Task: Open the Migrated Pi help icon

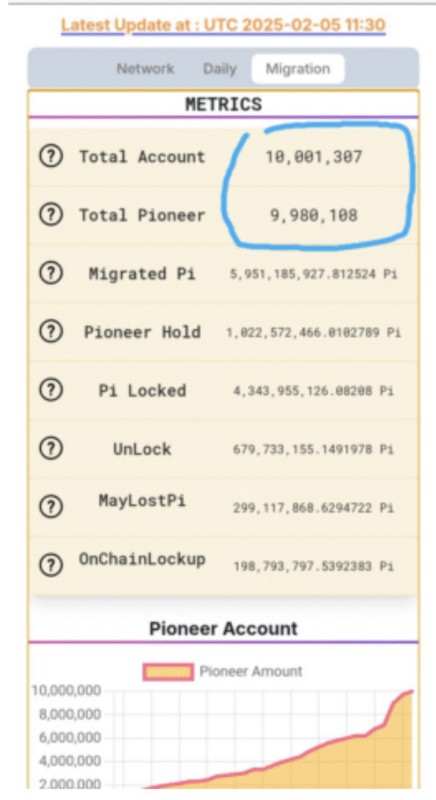Action: (x=51, y=273)
